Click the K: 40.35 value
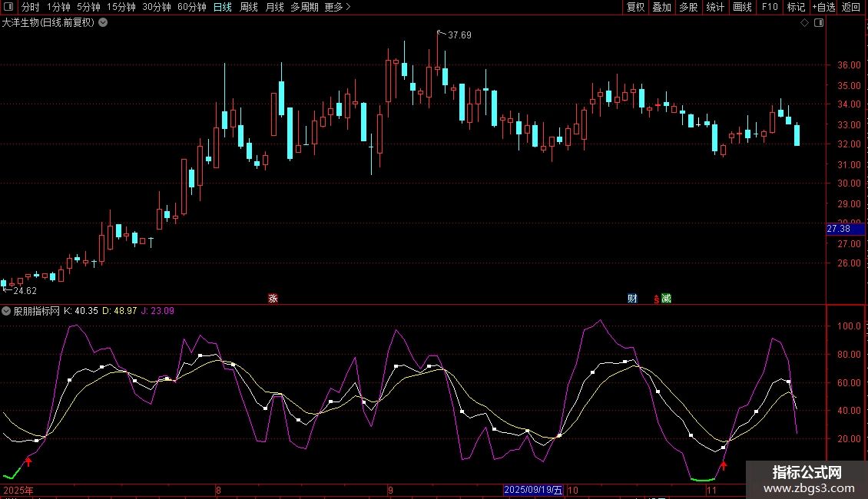This screenshot has width=868, height=499. coord(81,311)
